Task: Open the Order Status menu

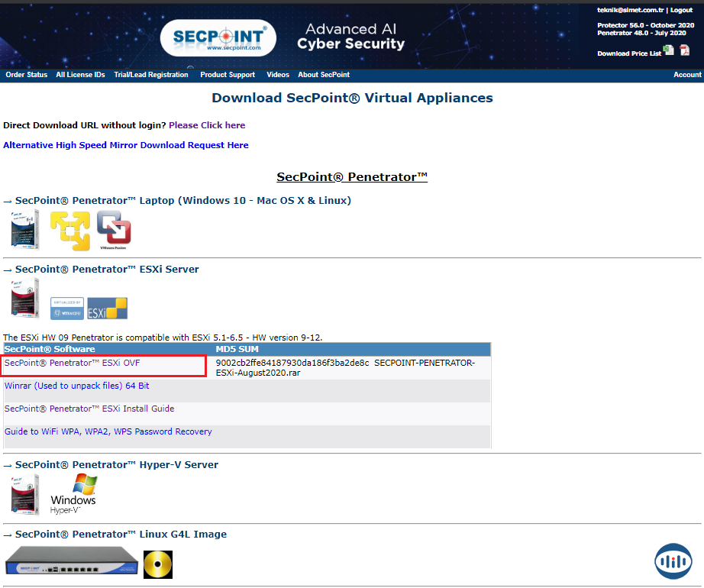Action: (26, 75)
